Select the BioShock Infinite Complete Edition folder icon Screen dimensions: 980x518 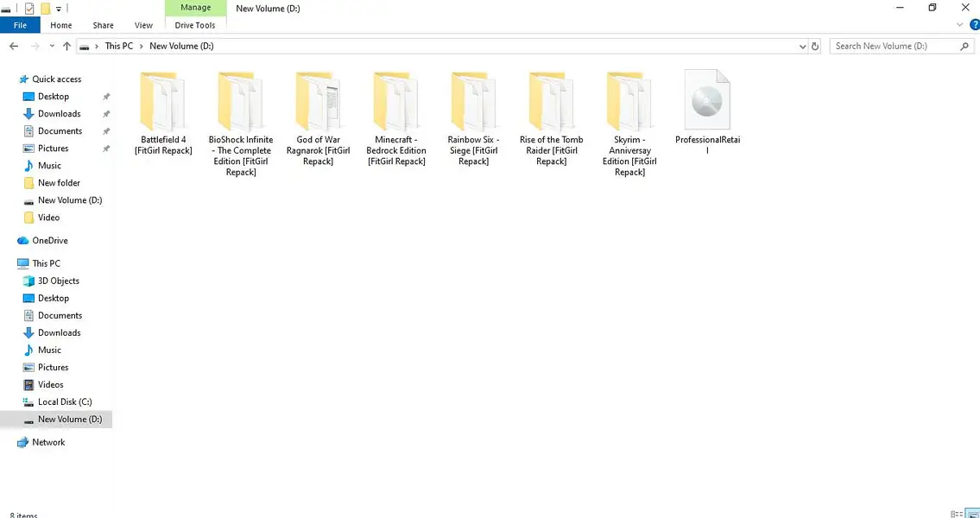[240, 101]
